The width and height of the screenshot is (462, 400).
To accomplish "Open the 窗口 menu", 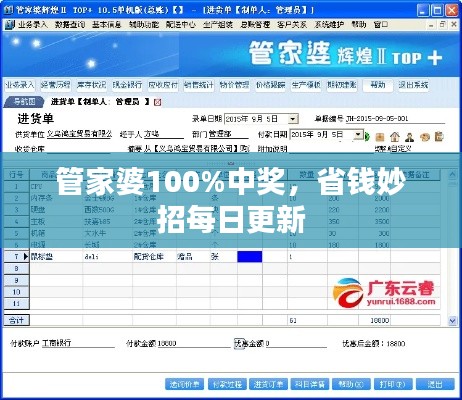I will click(381, 25).
